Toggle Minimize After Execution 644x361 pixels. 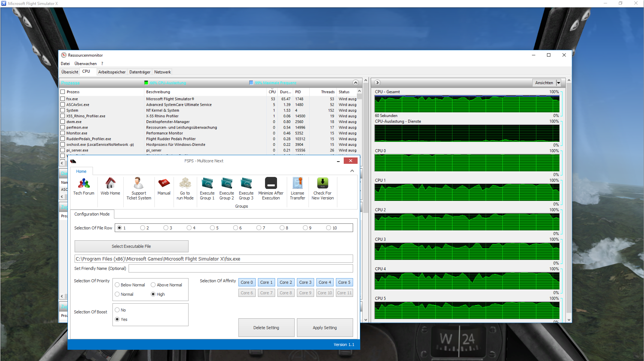271,183
